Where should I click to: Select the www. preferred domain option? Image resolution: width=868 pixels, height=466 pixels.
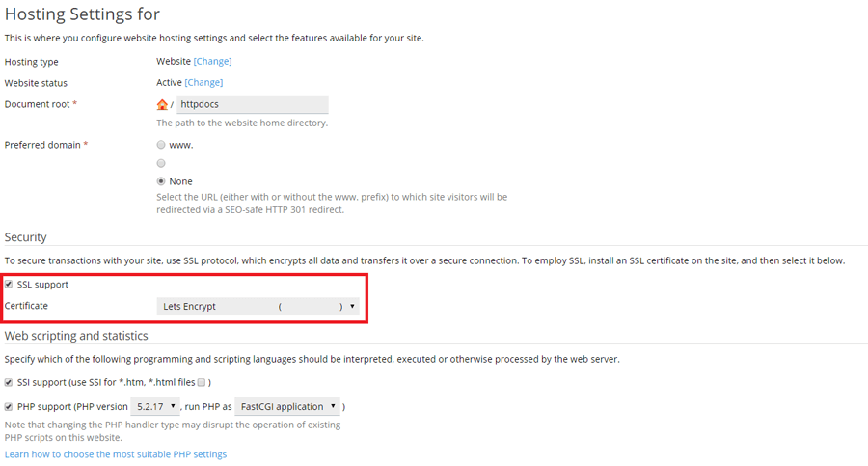point(161,145)
